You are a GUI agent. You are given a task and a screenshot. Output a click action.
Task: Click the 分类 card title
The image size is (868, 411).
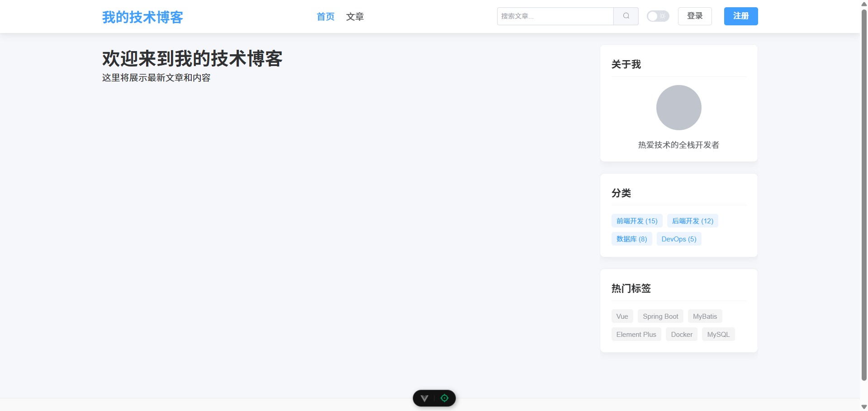(621, 193)
